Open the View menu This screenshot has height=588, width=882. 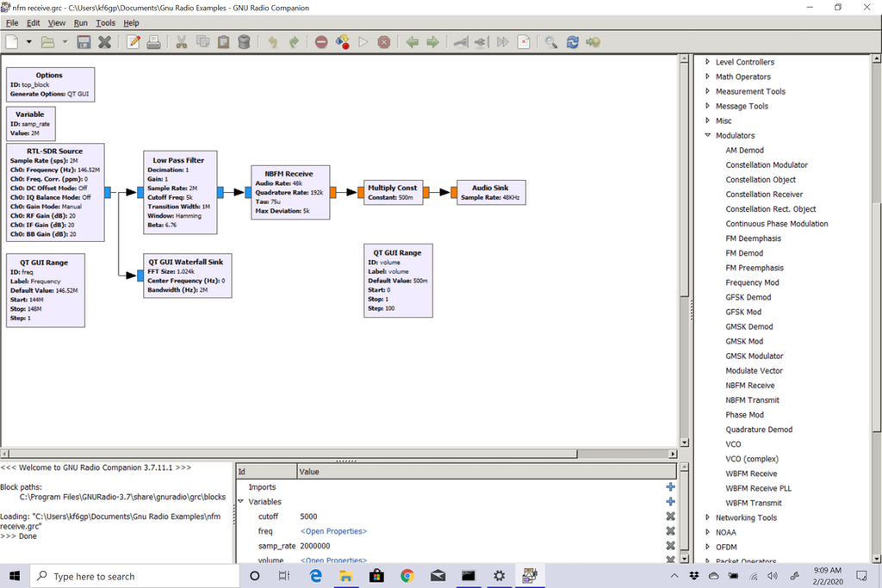click(56, 23)
